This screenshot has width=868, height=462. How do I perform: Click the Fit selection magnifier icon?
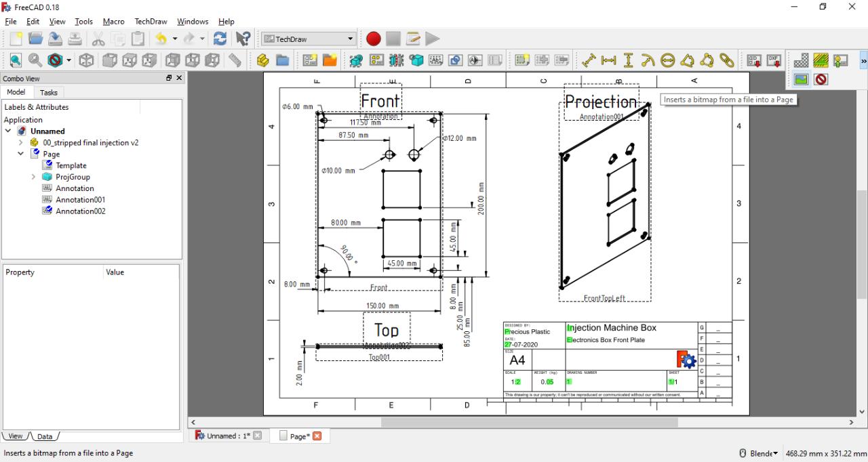(x=35, y=61)
